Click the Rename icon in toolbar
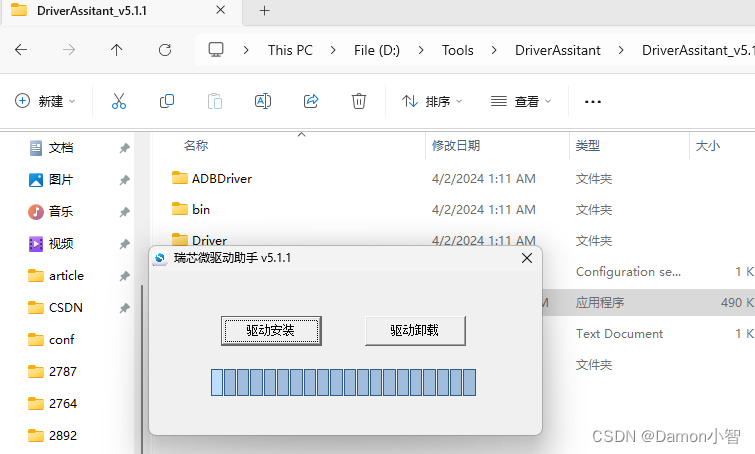This screenshot has height=454, width=755. pyautogui.click(x=263, y=101)
